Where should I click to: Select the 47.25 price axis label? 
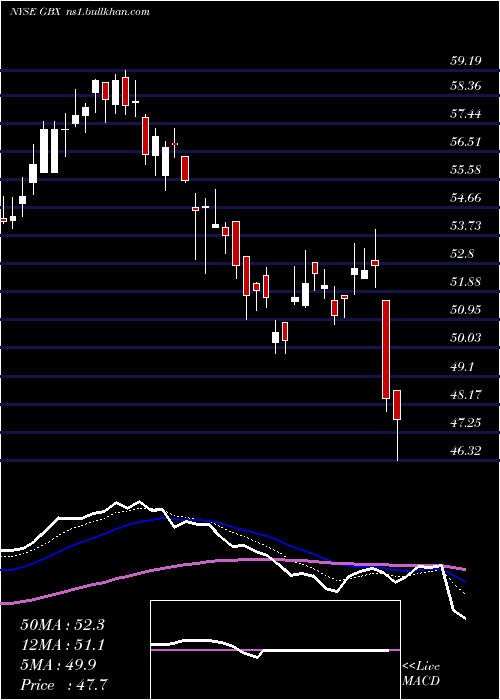coord(465,422)
